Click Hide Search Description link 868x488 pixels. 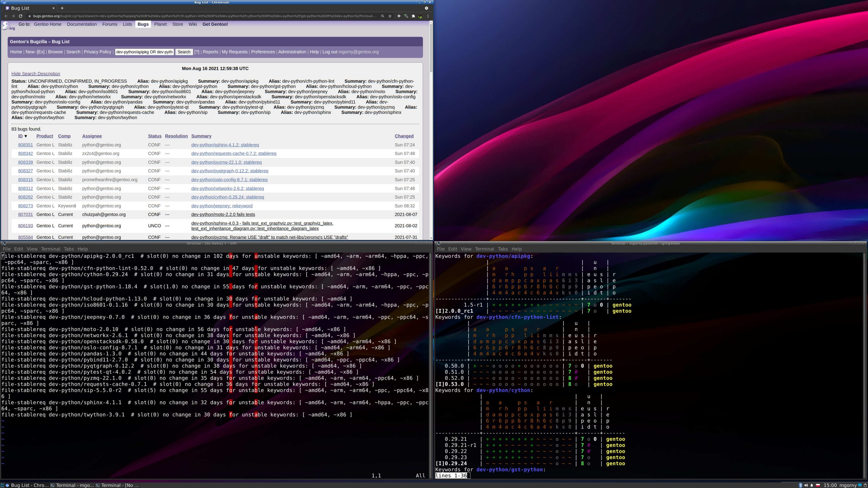coord(36,74)
